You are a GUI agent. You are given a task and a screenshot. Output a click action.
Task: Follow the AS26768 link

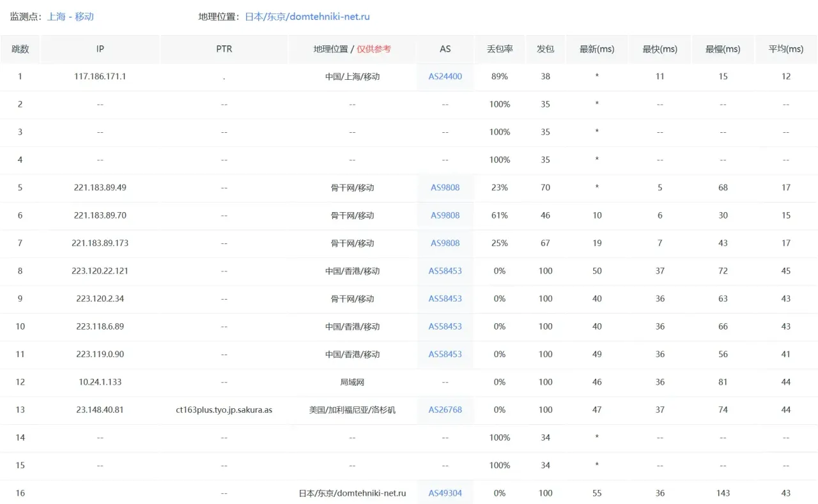point(445,410)
